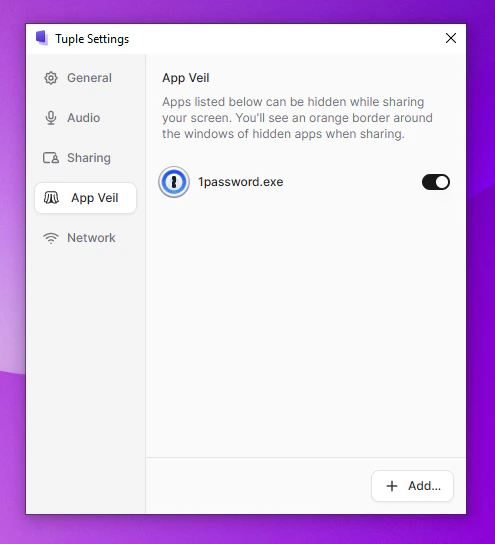Click the 1Password app icon
495x544 pixels.
coord(174,182)
